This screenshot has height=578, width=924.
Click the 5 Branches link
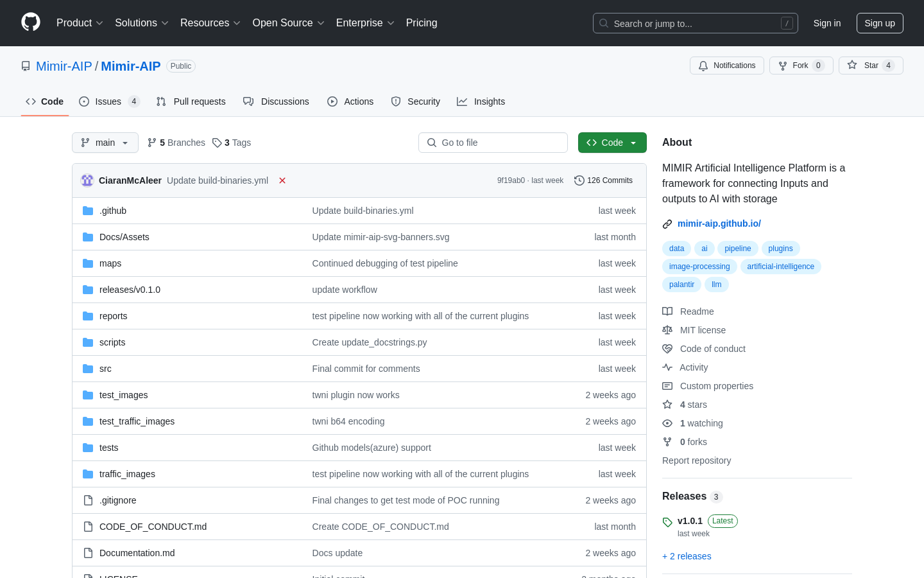pyautogui.click(x=176, y=143)
